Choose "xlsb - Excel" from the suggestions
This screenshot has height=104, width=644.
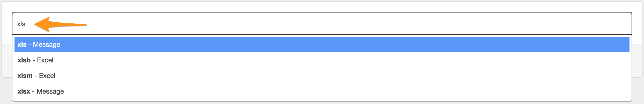click(35, 60)
